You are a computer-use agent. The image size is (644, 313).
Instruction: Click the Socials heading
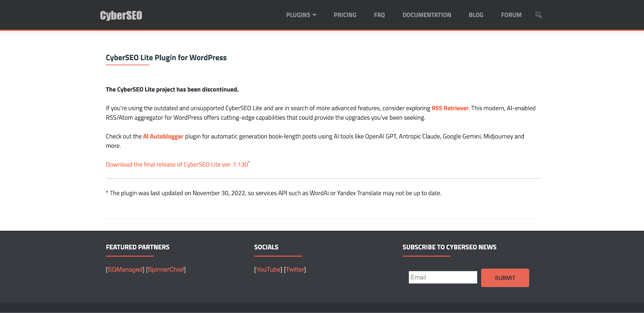point(266,247)
